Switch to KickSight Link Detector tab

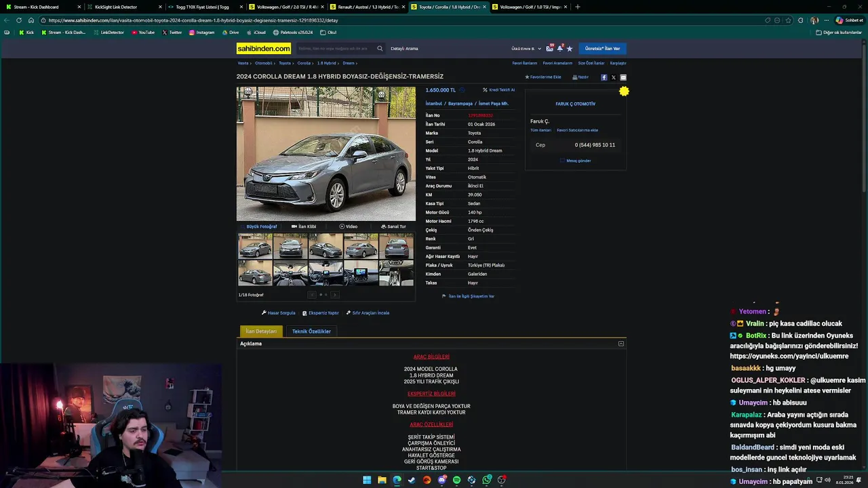point(123,7)
